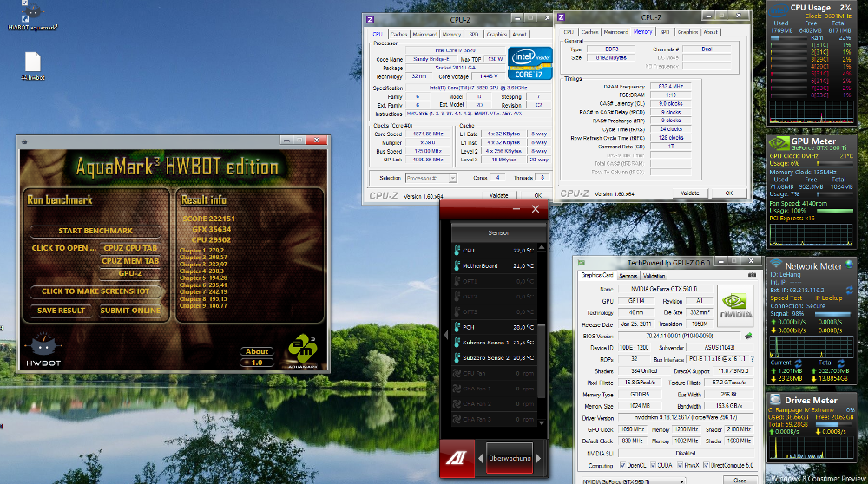Screen dimensions: 868x484
Task: Click Validate in left CPU-Z window
Action: [498, 195]
